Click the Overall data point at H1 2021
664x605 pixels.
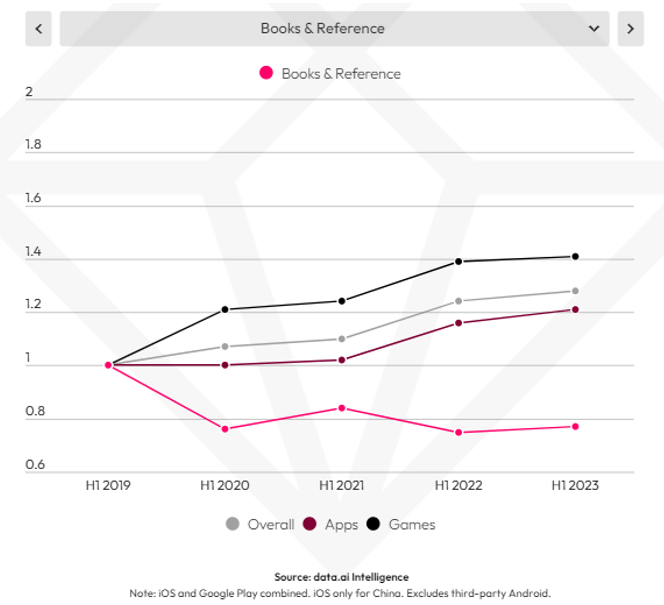(x=342, y=339)
